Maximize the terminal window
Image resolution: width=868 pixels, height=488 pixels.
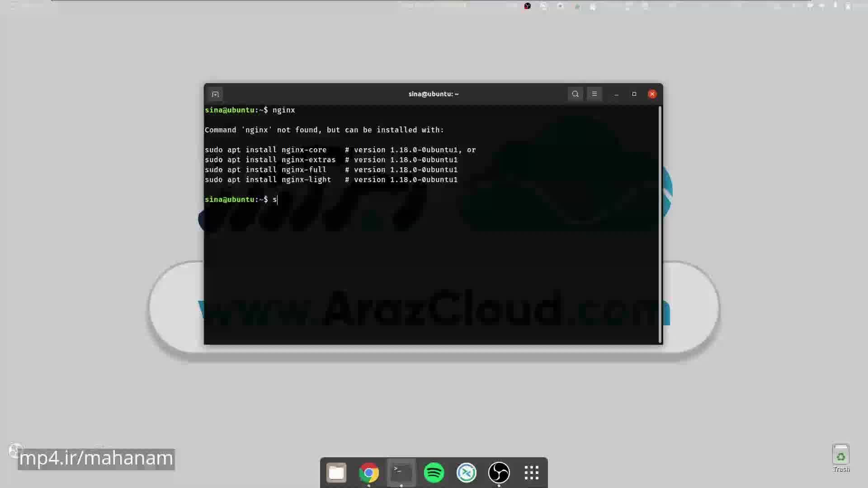634,94
